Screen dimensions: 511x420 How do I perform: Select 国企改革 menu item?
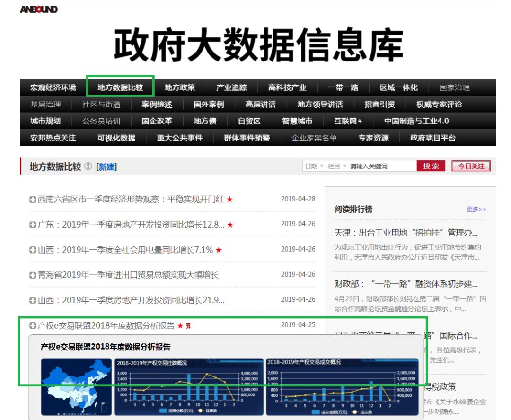point(157,121)
